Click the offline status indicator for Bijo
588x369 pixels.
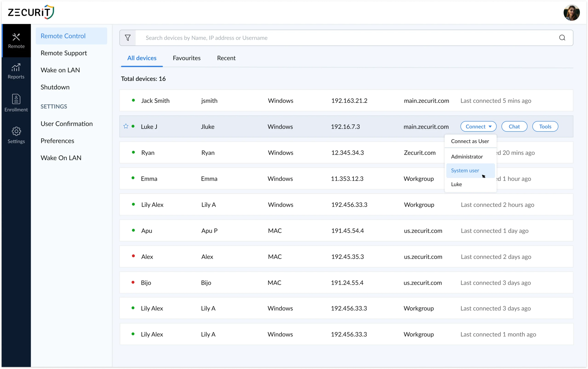(133, 282)
